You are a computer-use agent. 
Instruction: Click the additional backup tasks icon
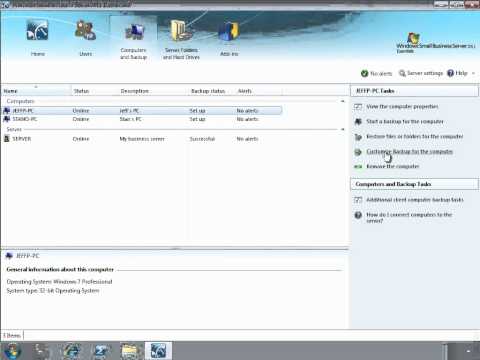(x=358, y=200)
